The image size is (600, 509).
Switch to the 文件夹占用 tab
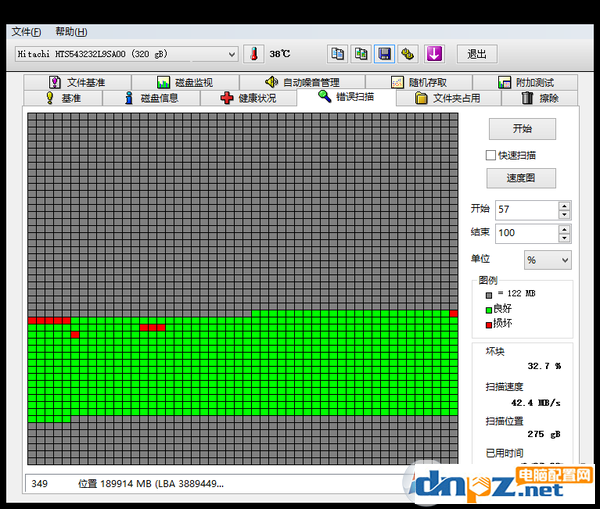448,98
